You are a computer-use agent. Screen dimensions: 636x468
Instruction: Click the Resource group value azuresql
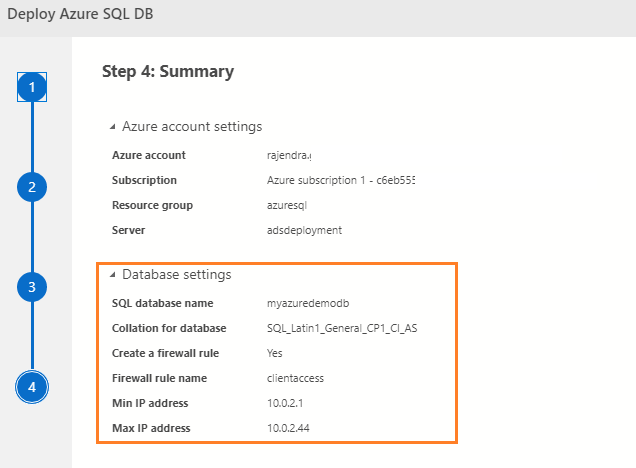click(x=290, y=205)
